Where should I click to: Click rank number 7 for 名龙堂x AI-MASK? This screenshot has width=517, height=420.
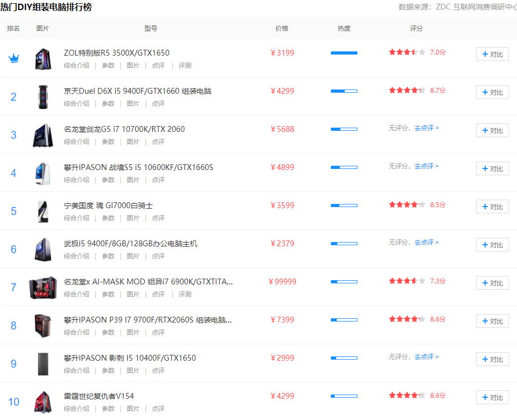(14, 288)
